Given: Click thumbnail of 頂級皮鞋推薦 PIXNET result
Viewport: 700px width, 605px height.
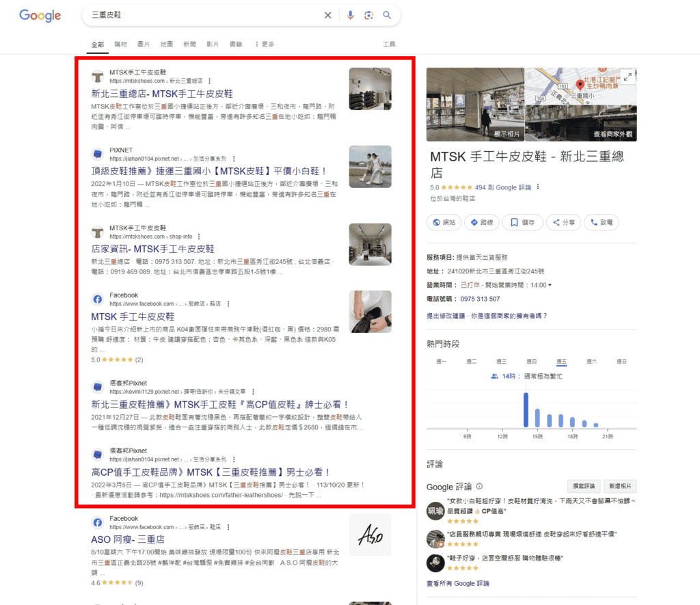Looking at the screenshot, I should click(x=370, y=167).
